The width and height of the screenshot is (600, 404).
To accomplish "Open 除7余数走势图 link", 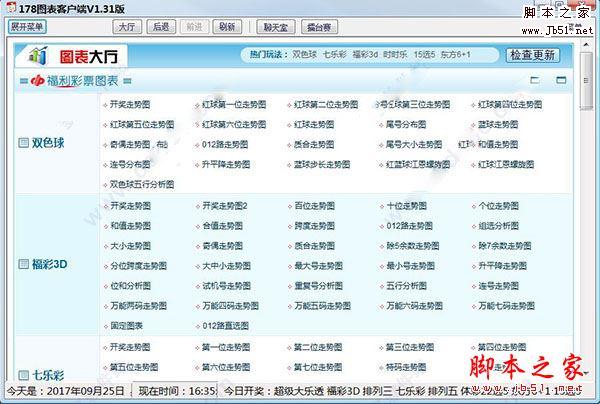I will tap(504, 246).
